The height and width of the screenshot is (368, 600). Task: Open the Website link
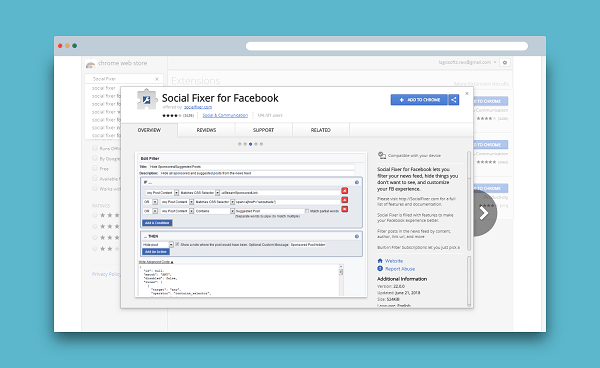coord(394,261)
